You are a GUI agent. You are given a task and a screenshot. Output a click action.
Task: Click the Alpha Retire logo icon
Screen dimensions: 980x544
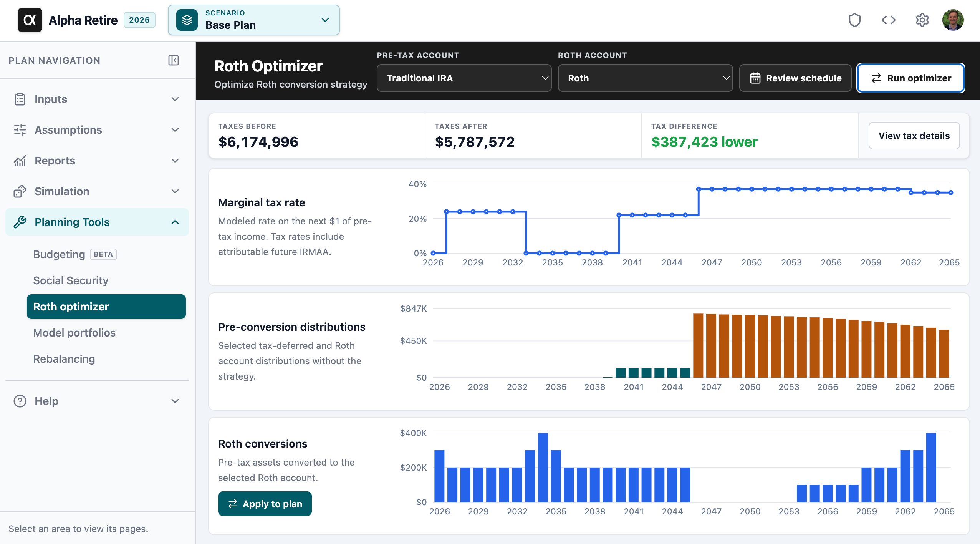(30, 20)
